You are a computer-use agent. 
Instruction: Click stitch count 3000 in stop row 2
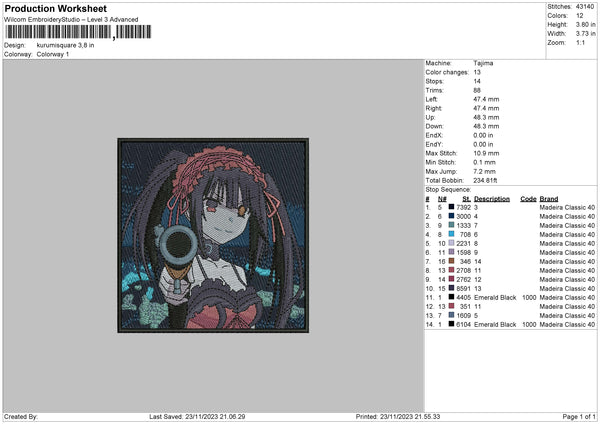click(463, 216)
